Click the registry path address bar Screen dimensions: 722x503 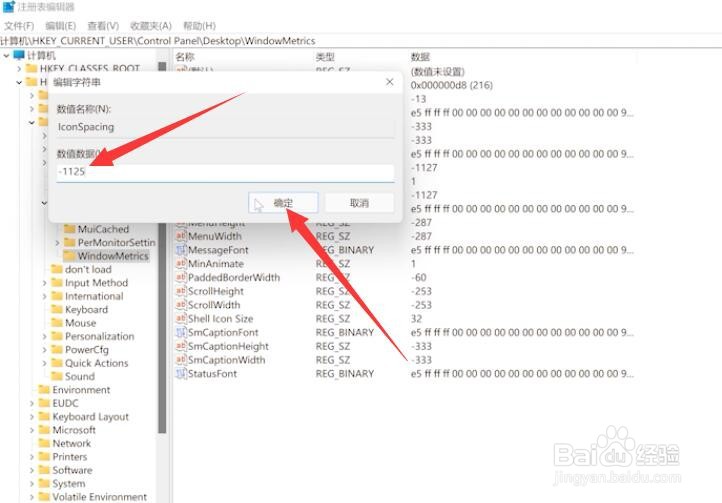[x=361, y=41]
